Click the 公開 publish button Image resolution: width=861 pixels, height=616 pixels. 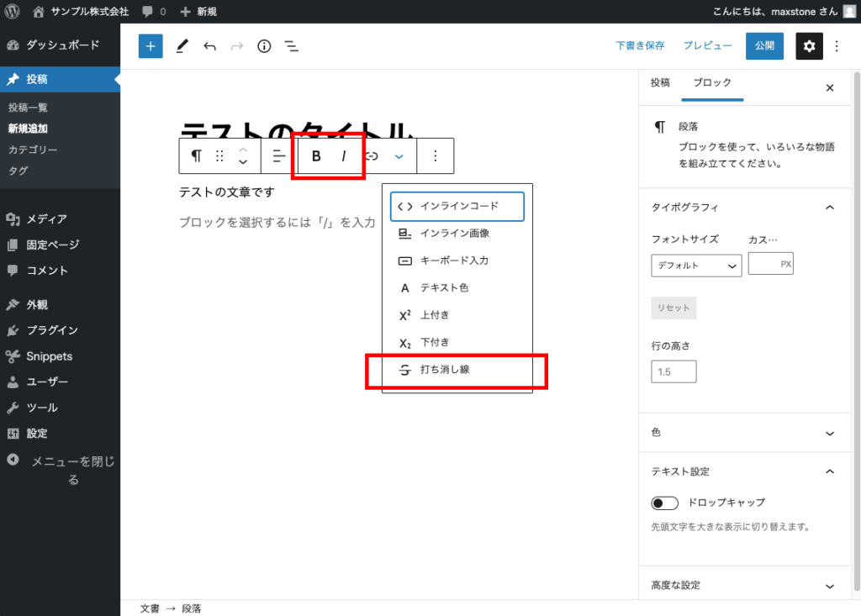click(x=764, y=46)
